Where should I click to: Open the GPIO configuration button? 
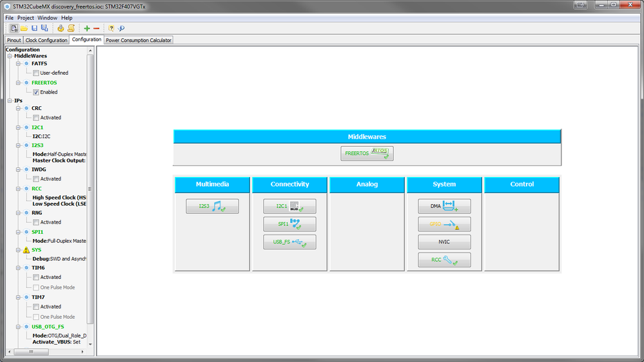coord(444,224)
